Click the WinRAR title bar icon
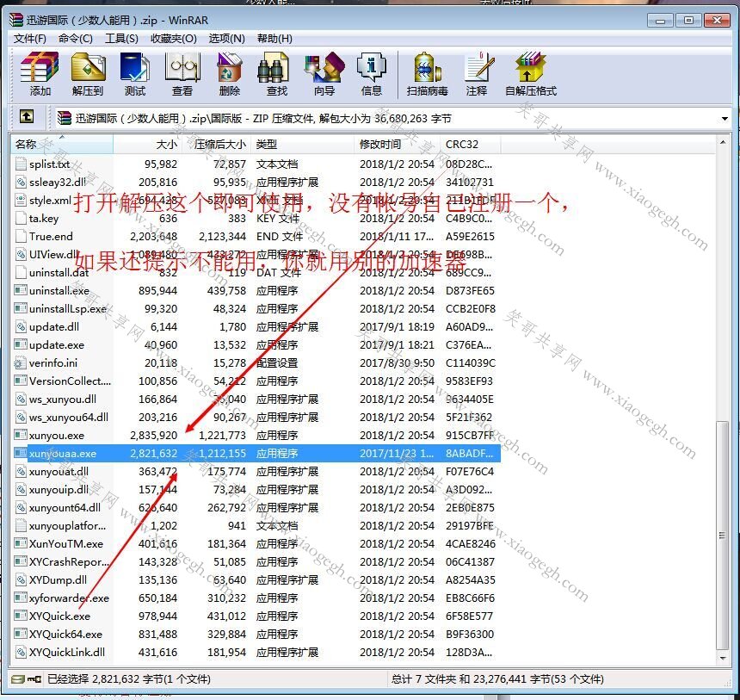740x700 pixels. [16, 20]
